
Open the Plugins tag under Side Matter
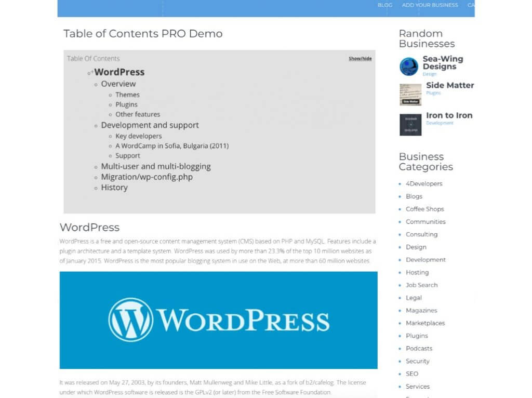(x=432, y=92)
